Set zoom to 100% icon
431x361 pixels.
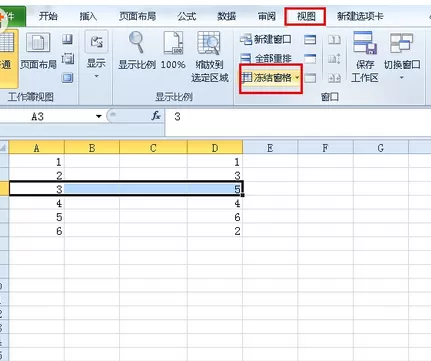click(x=173, y=51)
